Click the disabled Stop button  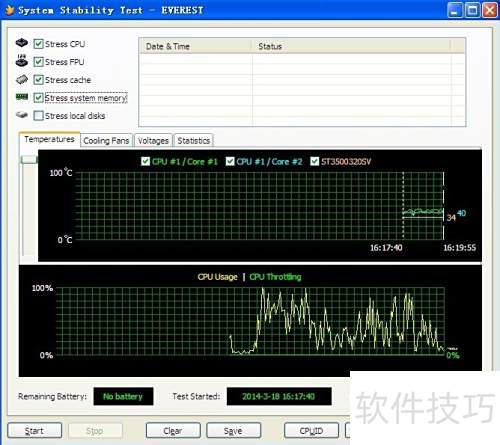click(x=95, y=431)
